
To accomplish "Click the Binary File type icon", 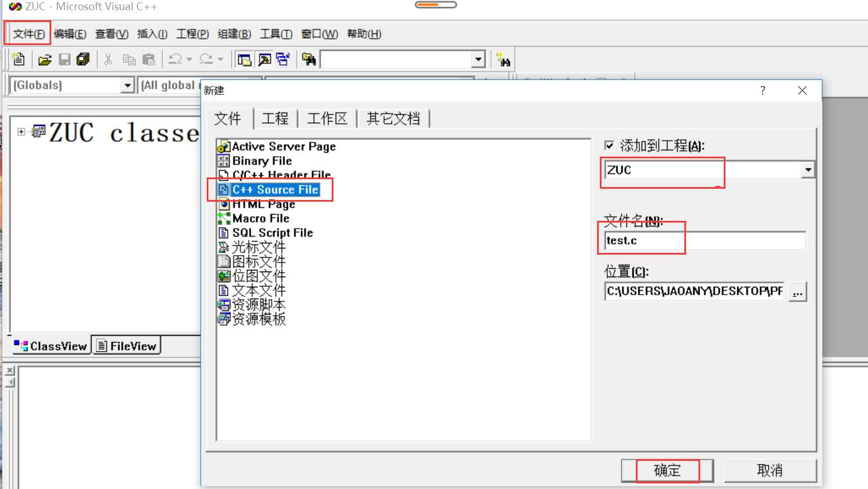I will (x=224, y=161).
